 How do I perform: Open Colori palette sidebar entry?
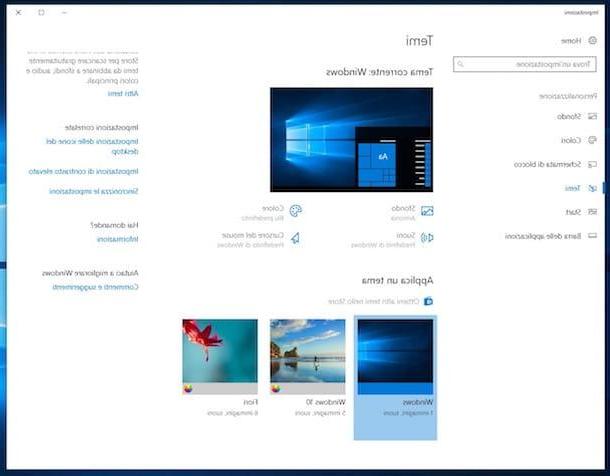(578, 140)
